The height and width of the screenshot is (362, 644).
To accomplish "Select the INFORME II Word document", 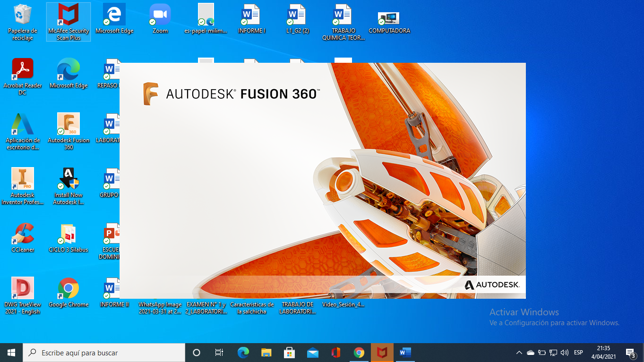I will point(114,293).
